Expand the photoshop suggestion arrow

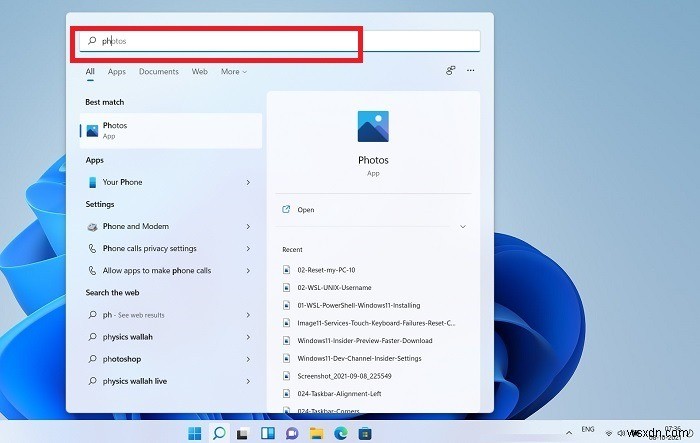click(x=248, y=359)
